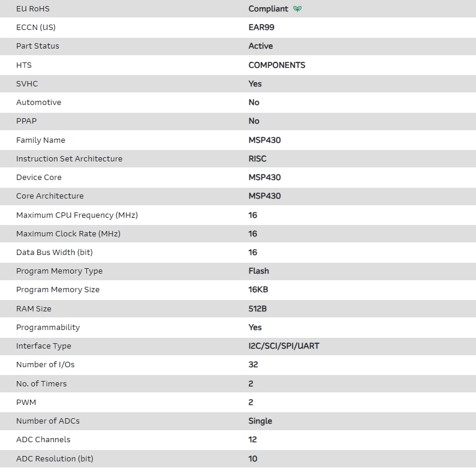Click the Data Bus Width (bit) label
Image resolution: width=476 pixels, height=468 pixels.
pos(55,253)
